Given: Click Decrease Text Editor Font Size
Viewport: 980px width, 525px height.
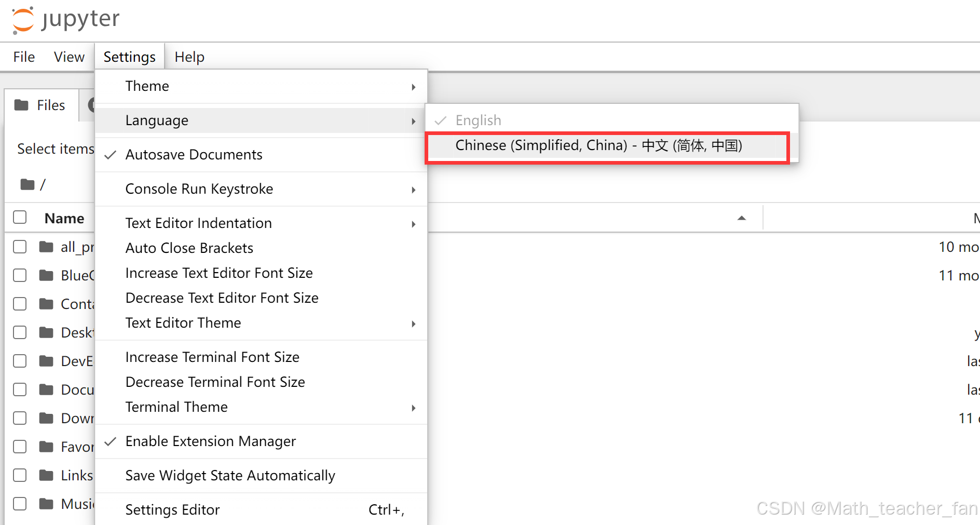Looking at the screenshot, I should coord(261,298).
